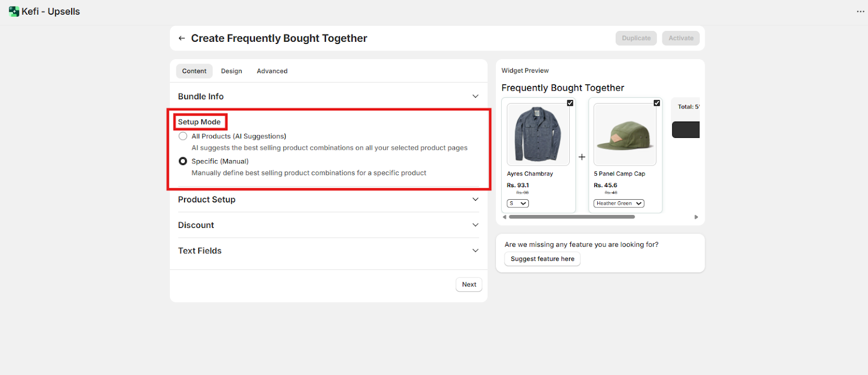Uncheck the 5 Panel Camp Cap checkbox
Viewport: 868px width, 375px height.
pyautogui.click(x=656, y=103)
